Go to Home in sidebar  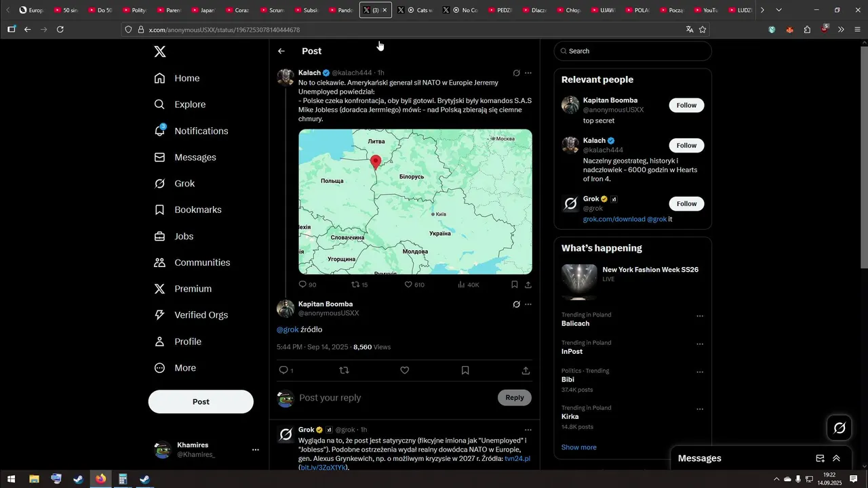[x=177, y=78]
